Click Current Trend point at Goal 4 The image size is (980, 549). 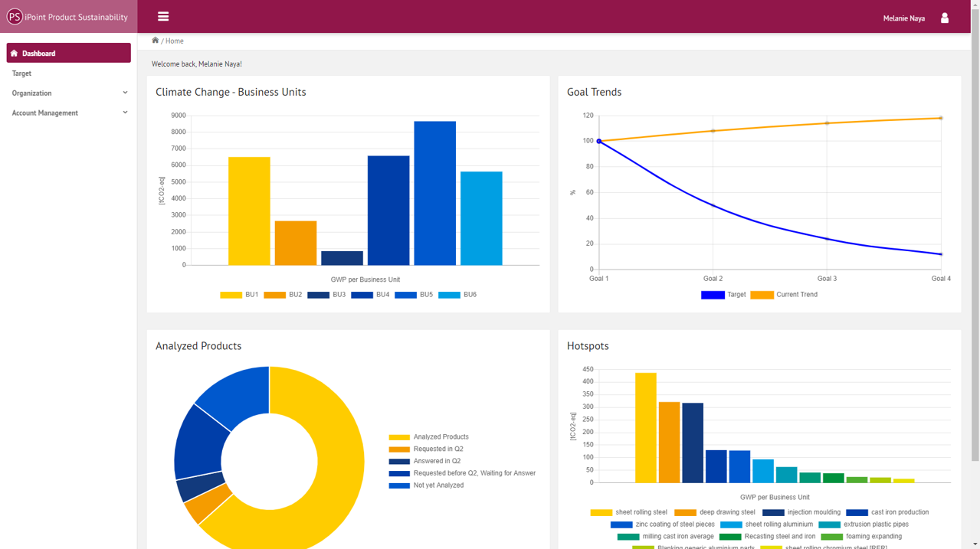tap(941, 118)
